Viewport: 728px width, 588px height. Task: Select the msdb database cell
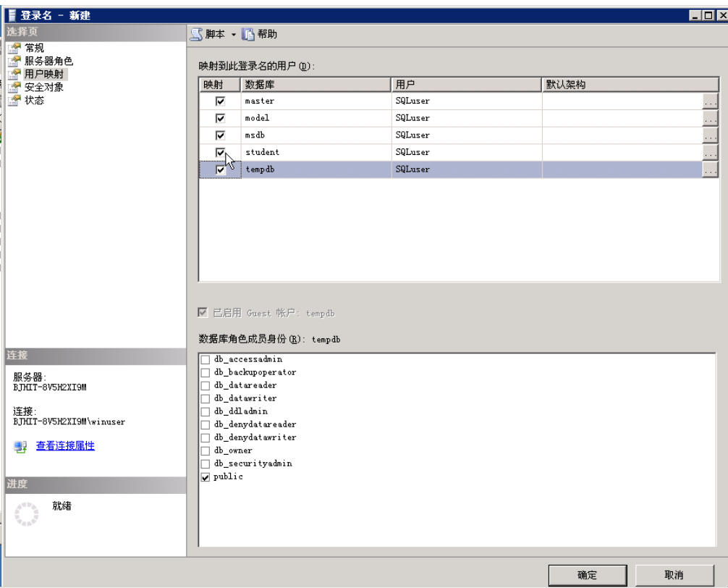pyautogui.click(x=316, y=135)
